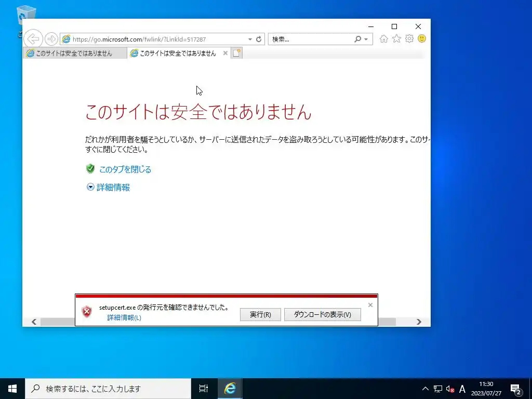Click the browser forward arrow button
This screenshot has width=532, height=399.
tap(51, 39)
